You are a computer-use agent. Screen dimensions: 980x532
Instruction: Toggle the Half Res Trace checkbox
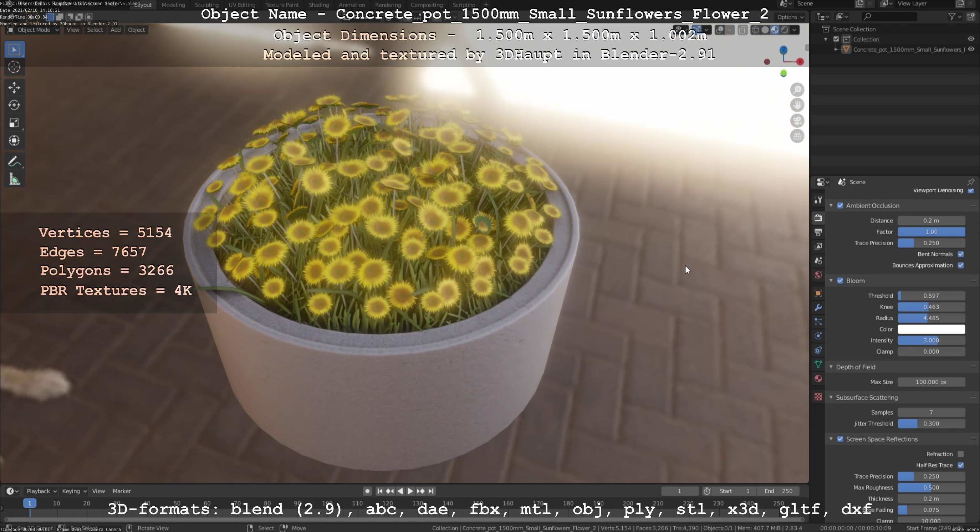click(x=961, y=465)
